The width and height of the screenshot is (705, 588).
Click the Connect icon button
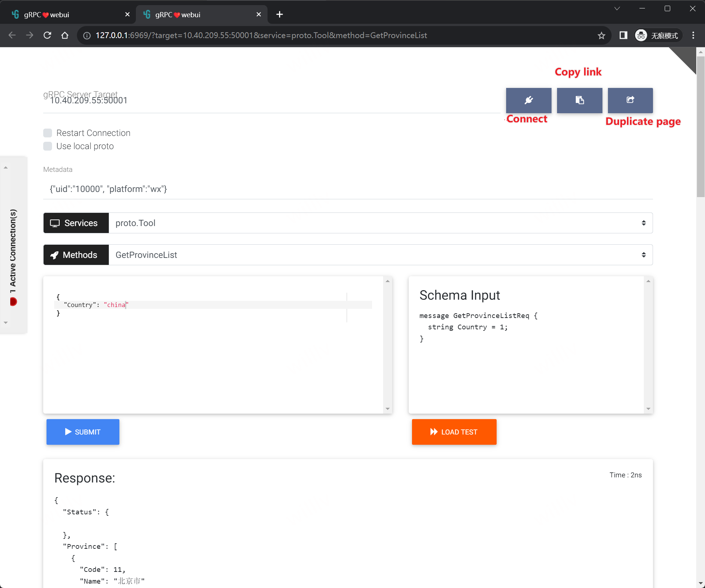click(x=528, y=100)
